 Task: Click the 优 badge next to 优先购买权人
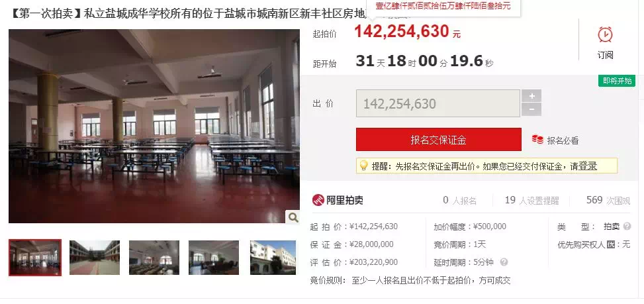point(611,244)
